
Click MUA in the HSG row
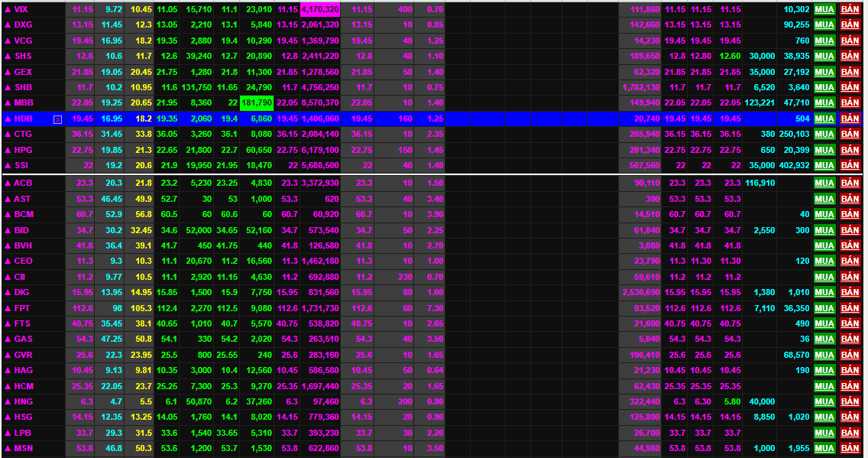[x=824, y=417]
